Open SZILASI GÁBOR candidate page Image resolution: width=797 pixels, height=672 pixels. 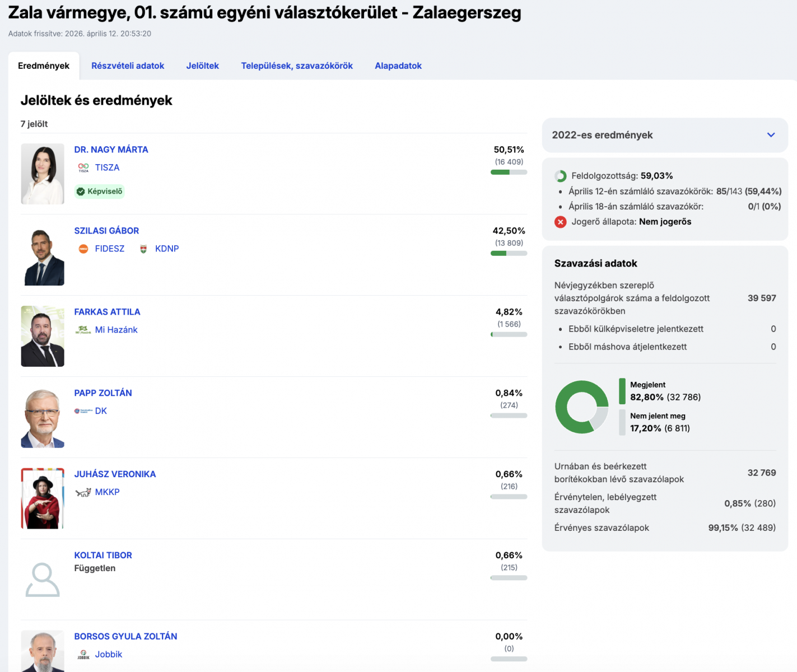tap(106, 231)
